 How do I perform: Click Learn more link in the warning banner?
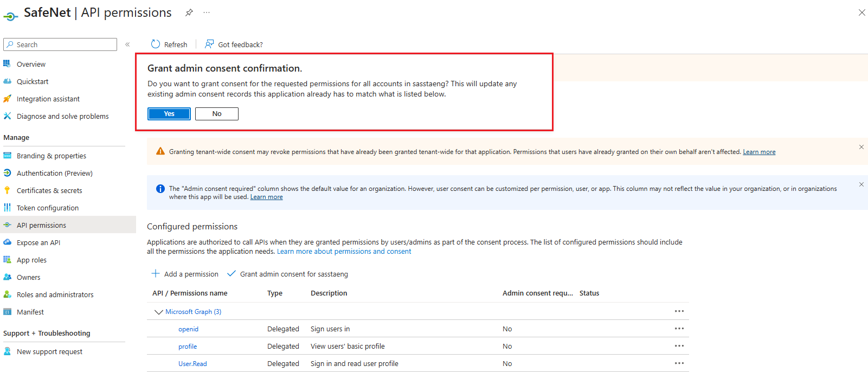tap(759, 152)
